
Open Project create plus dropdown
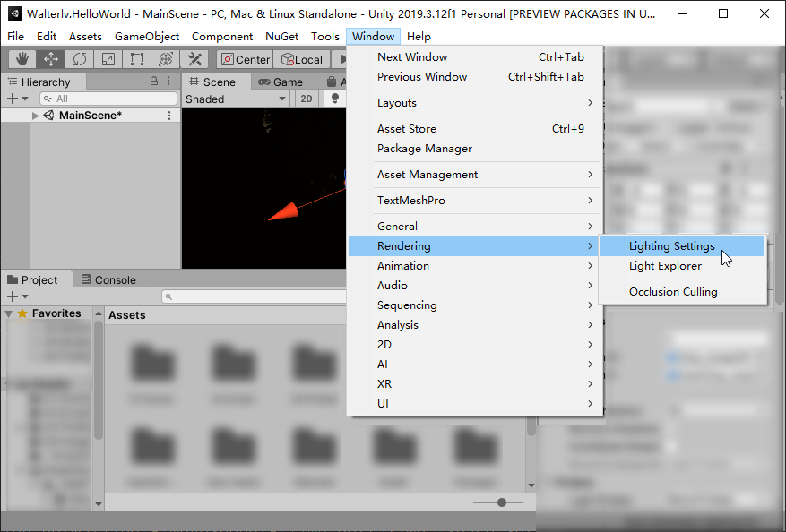(x=17, y=296)
